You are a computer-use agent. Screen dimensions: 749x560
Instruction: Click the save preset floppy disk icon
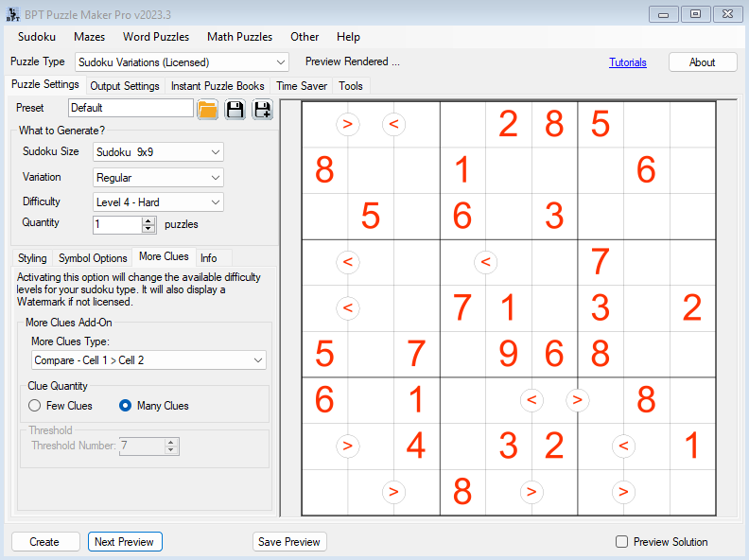coord(235,109)
